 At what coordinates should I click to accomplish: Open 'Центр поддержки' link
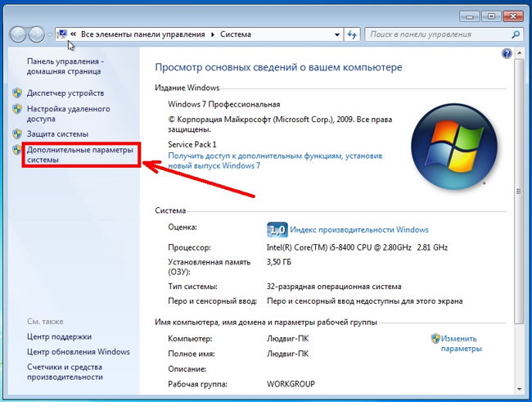tap(60, 337)
